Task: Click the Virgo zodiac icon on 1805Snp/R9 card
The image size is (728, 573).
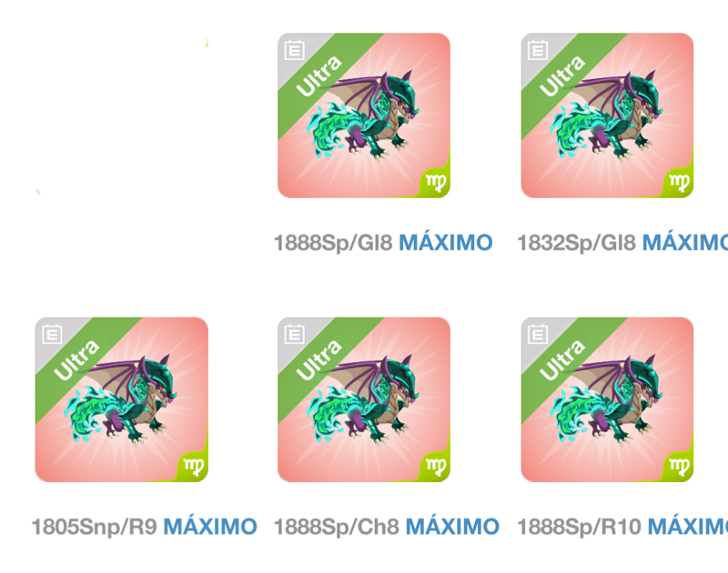Action: (x=194, y=467)
